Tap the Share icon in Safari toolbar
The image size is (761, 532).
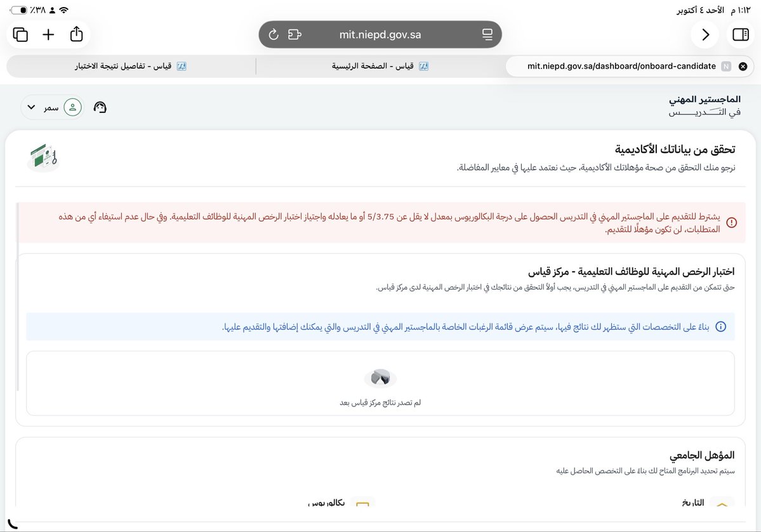point(76,34)
